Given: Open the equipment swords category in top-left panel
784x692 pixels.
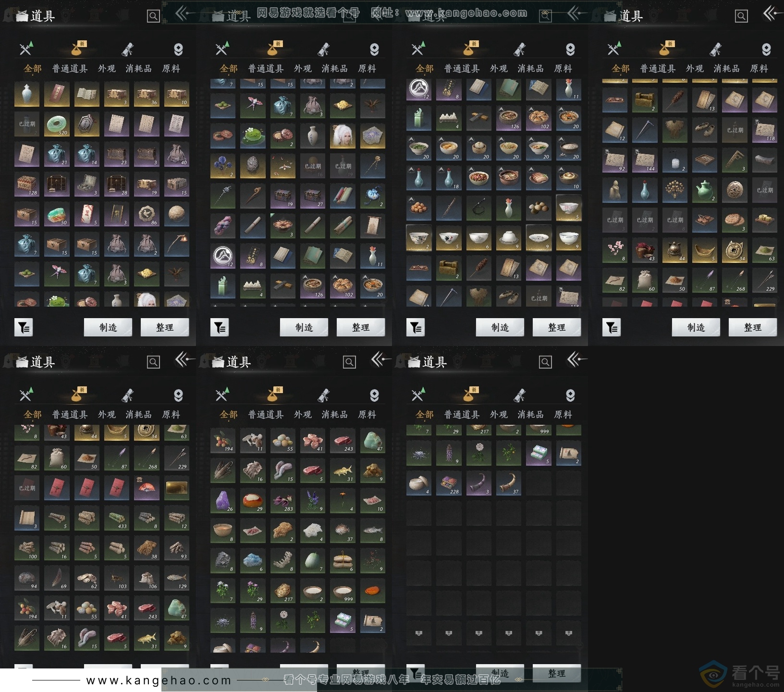Looking at the screenshot, I should (x=26, y=49).
